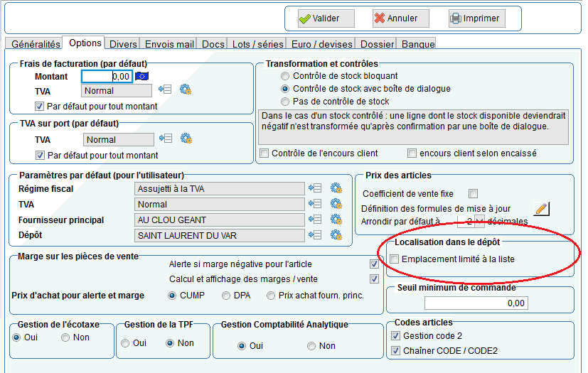Click the Valider button
Image resolution: width=588 pixels, height=373 pixels.
pos(326,18)
